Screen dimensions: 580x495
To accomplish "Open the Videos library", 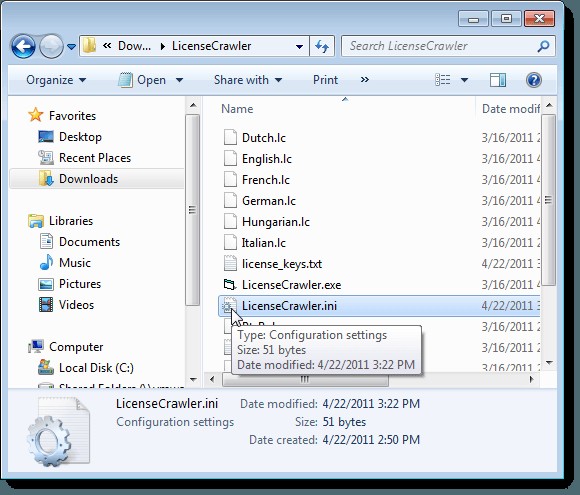I will tap(77, 305).
